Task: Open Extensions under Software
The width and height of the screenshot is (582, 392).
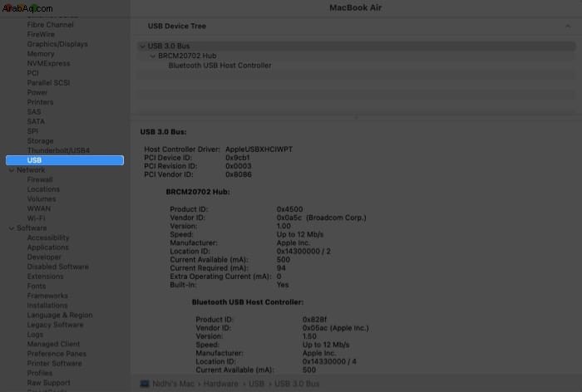Action: click(x=45, y=277)
